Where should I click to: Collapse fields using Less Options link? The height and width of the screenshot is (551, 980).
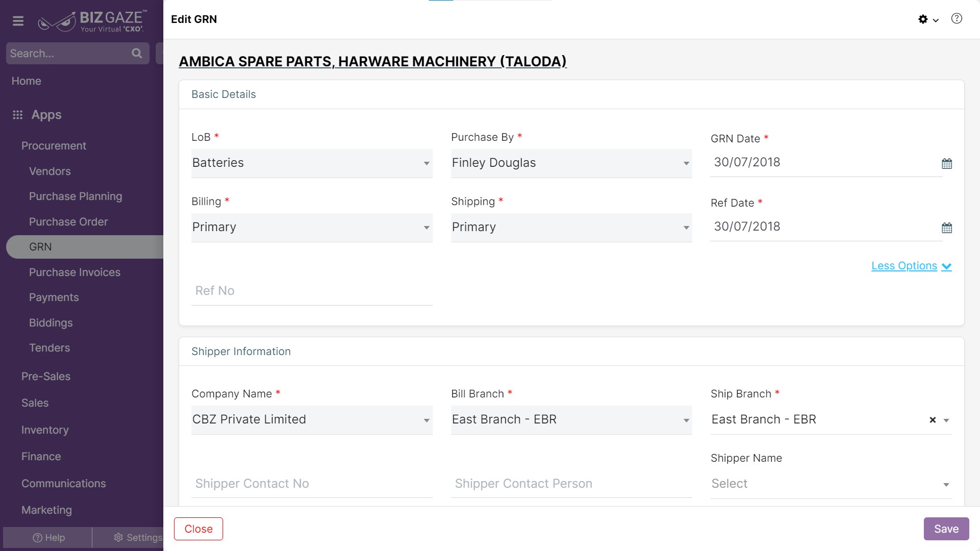point(911,266)
